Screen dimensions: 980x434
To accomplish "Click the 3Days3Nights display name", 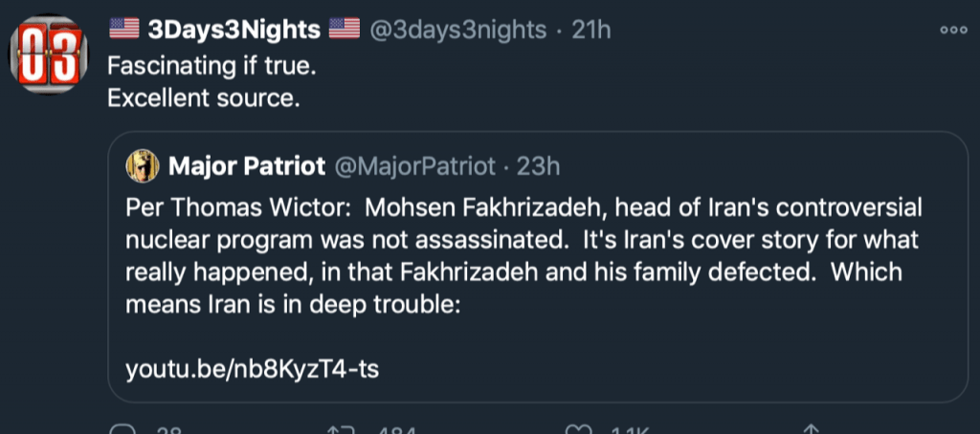I will coord(234,30).
